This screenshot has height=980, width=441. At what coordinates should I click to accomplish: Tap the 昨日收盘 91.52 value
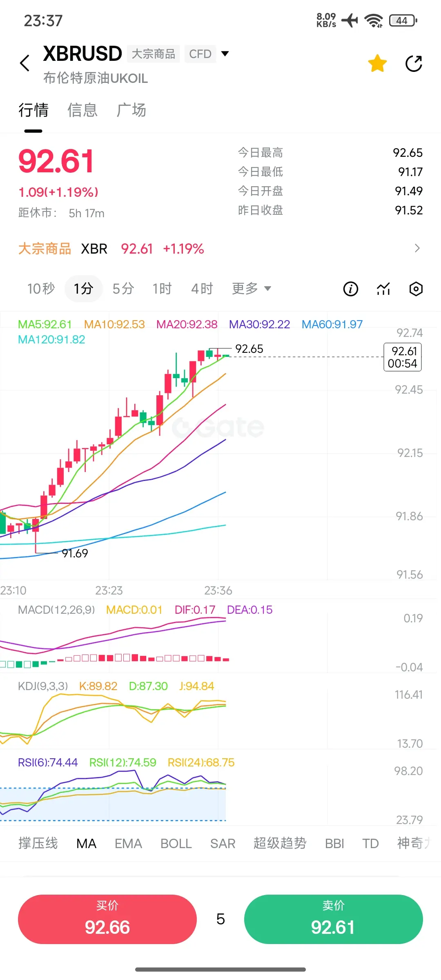point(409,210)
